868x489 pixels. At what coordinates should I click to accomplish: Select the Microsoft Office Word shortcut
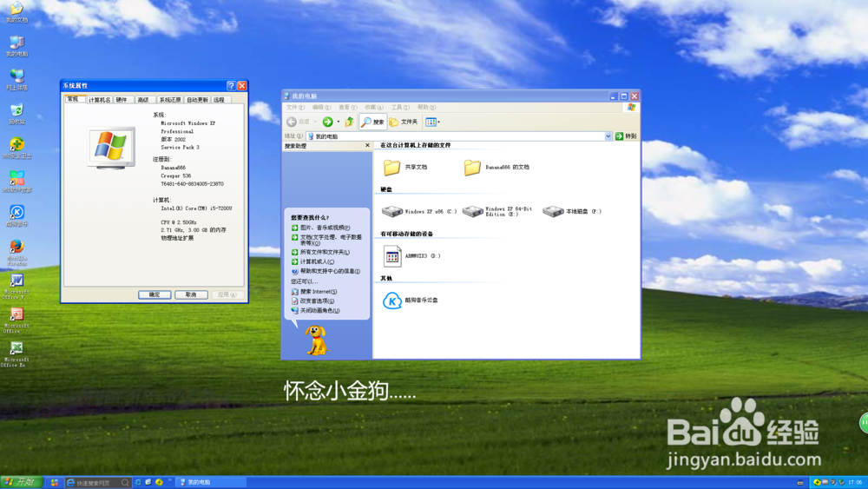click(16, 287)
